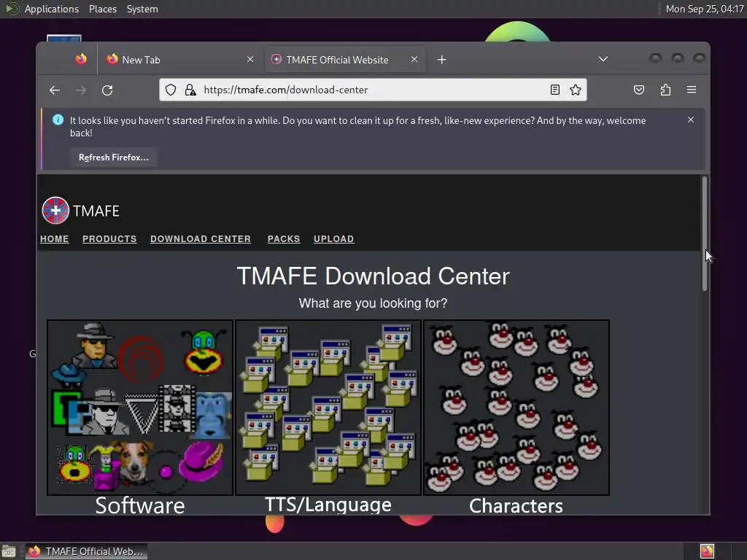Go back with the browser back arrow
This screenshot has height=560, width=747.
pyautogui.click(x=55, y=90)
